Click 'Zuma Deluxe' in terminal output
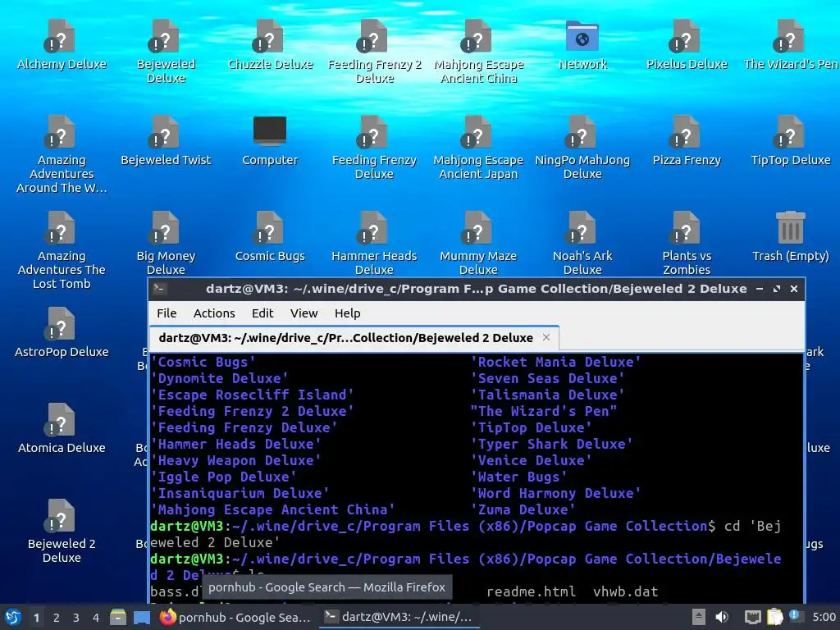 523,509
